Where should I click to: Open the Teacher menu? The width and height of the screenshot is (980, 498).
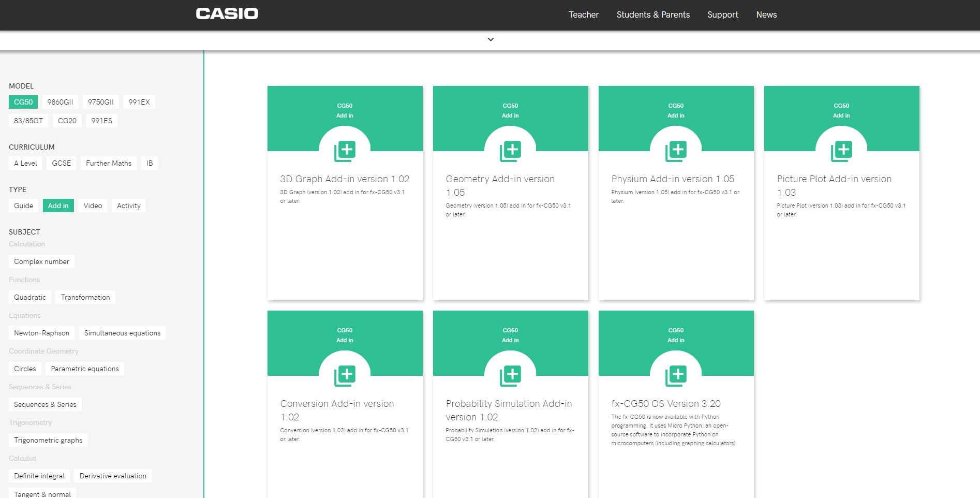(x=584, y=14)
